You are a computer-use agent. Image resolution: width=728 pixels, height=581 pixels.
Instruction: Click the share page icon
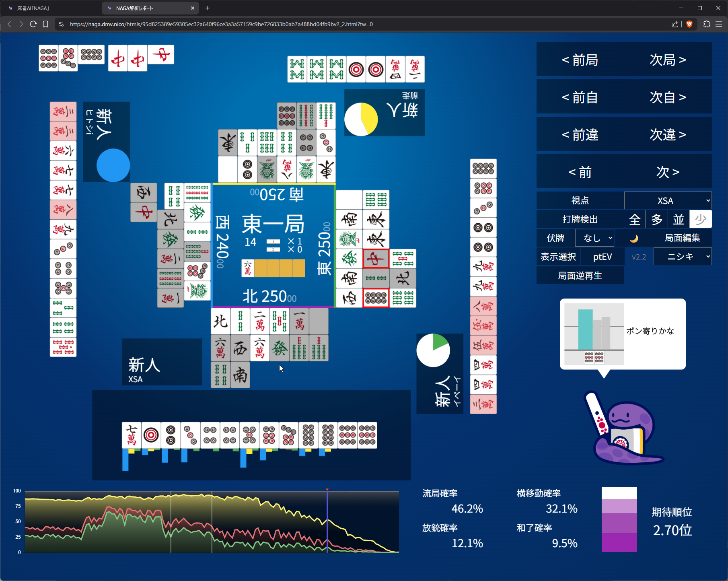(675, 24)
